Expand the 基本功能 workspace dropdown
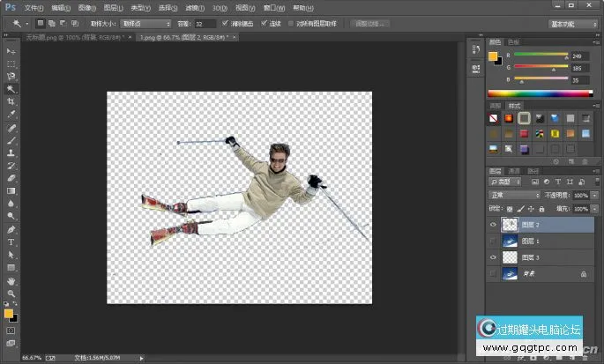This screenshot has height=364, width=604. coord(570,24)
